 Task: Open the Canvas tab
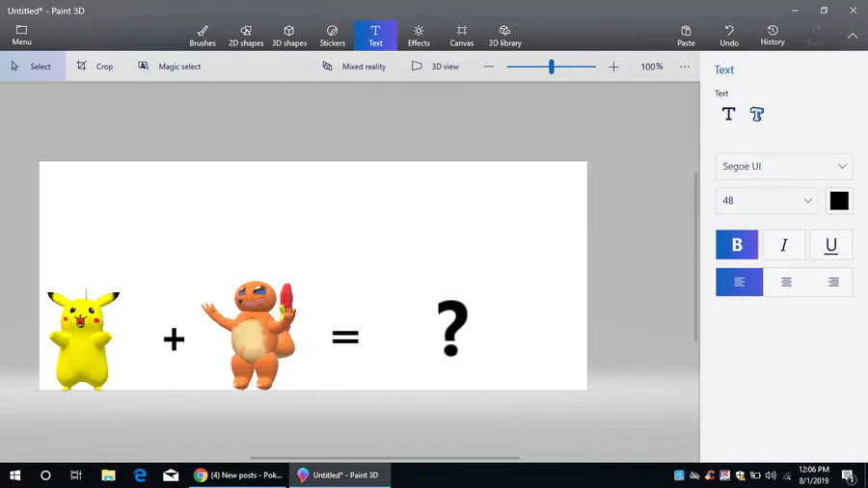click(462, 36)
